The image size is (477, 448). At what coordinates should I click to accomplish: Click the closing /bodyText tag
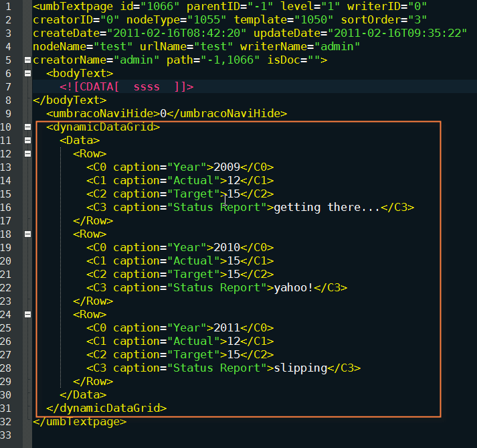70,100
